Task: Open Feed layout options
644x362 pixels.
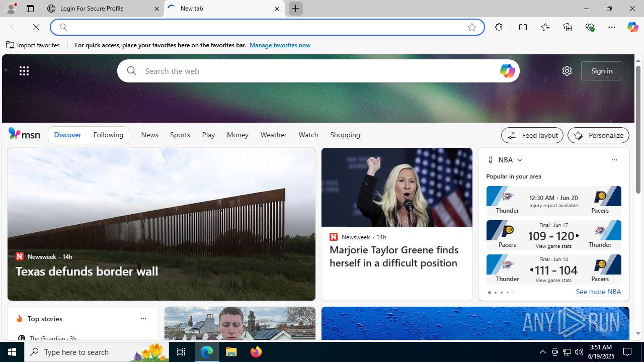Action: coord(532,135)
